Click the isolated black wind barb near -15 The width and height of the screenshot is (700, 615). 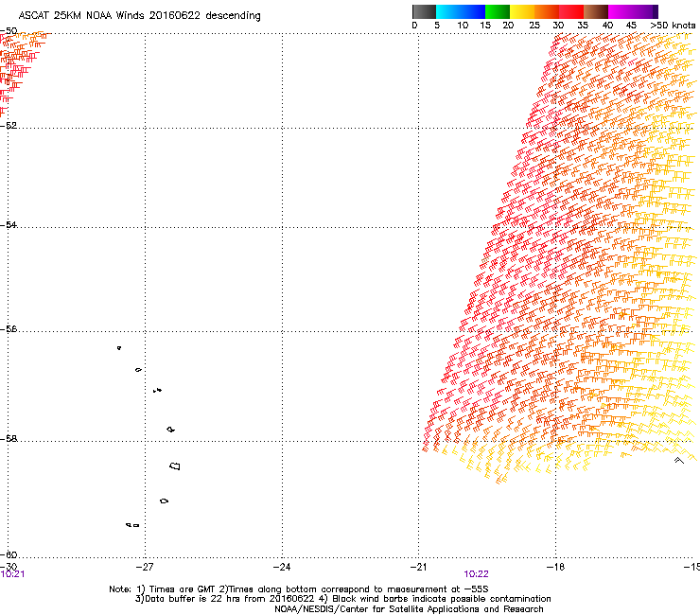pyautogui.click(x=679, y=460)
